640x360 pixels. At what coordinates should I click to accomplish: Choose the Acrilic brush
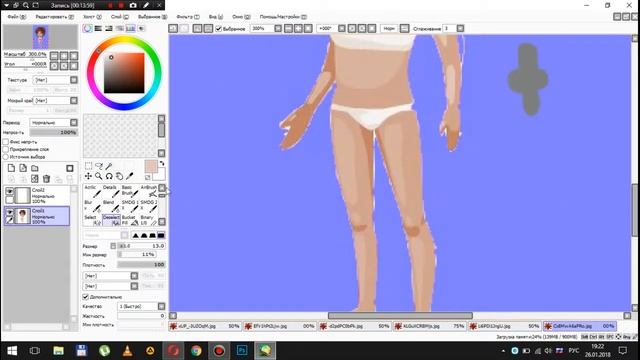click(x=92, y=191)
